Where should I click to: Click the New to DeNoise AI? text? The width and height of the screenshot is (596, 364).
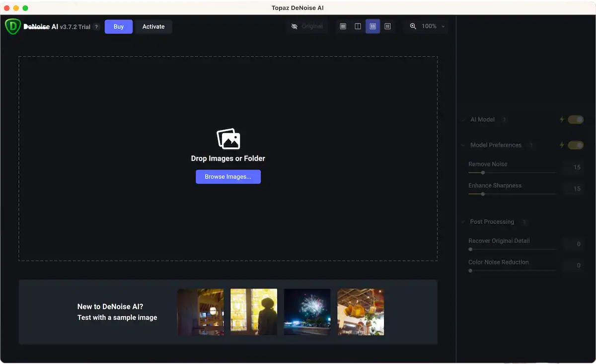[110, 307]
